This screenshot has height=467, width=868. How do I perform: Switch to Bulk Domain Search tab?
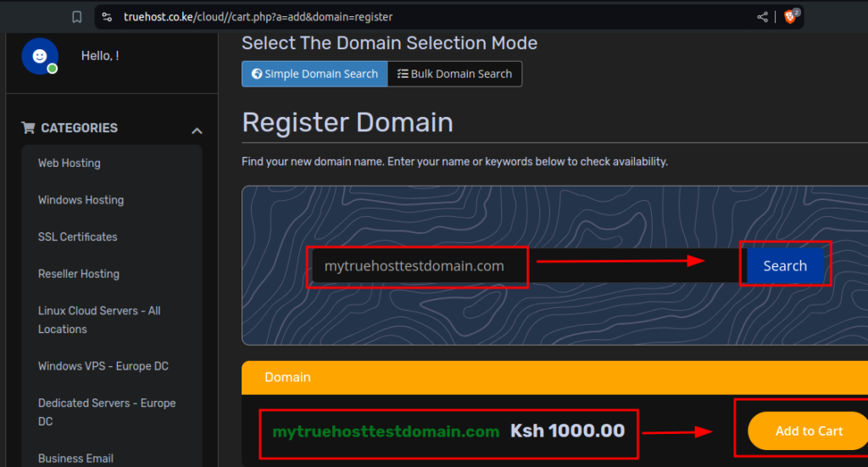tap(454, 74)
